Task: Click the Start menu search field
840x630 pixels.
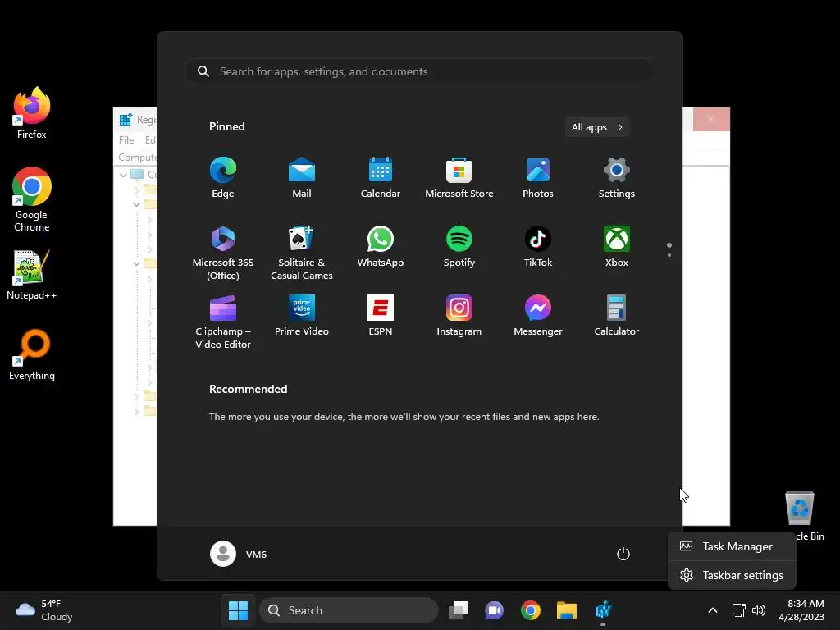Action: tap(420, 71)
